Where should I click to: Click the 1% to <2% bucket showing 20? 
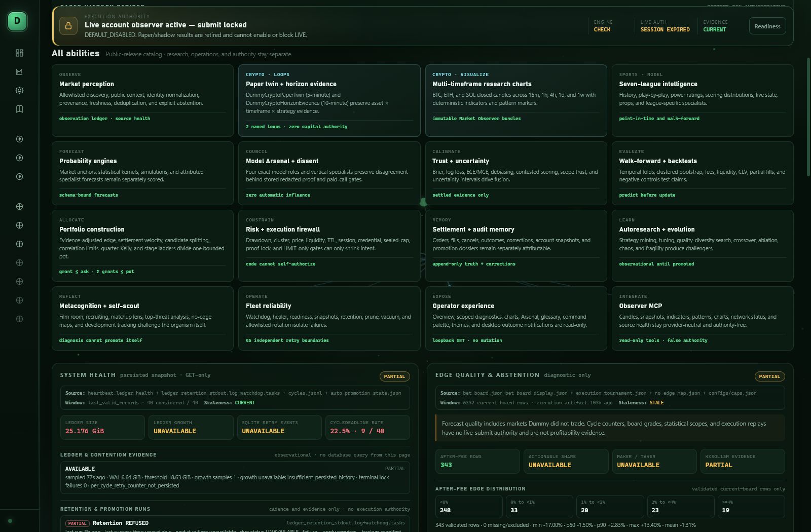tap(610, 506)
